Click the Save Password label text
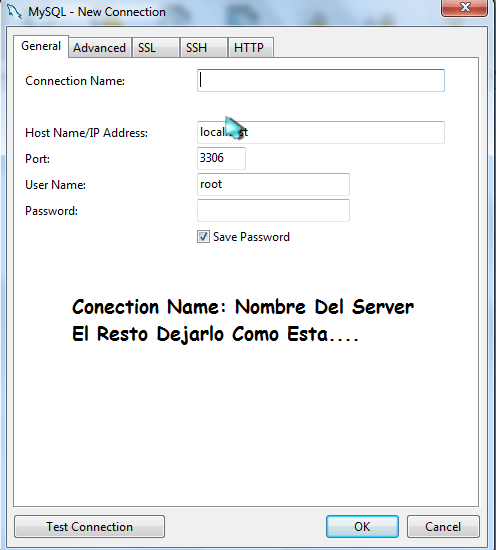Image resolution: width=496 pixels, height=550 pixels. click(251, 237)
